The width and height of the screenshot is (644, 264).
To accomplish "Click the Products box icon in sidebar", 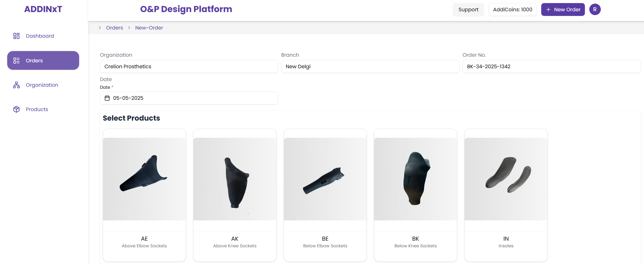I will point(16,109).
